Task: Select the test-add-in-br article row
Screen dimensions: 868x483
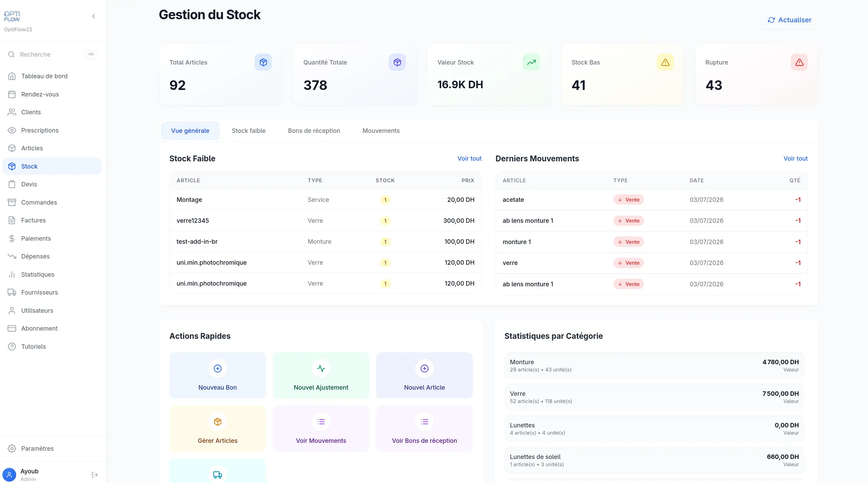Action: (325, 242)
